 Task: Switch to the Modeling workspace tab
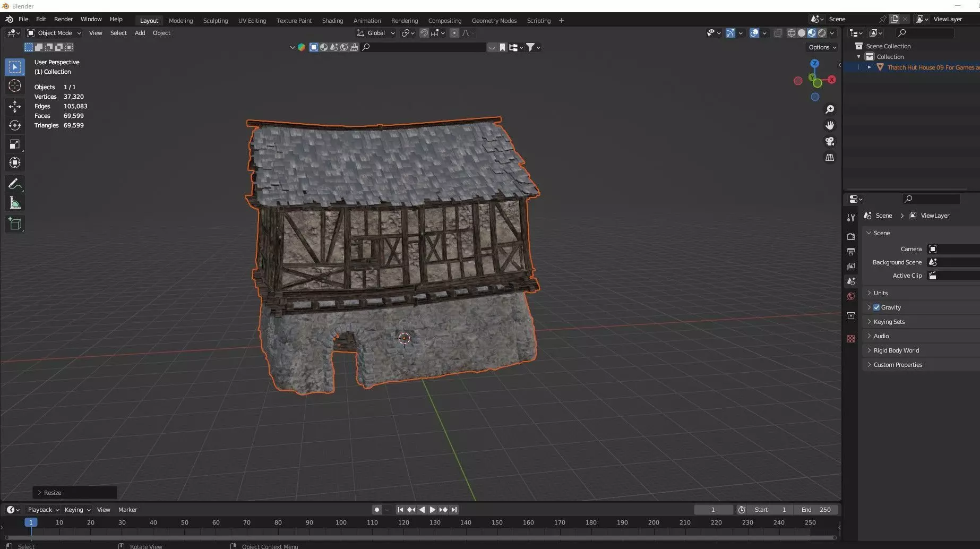[180, 21]
